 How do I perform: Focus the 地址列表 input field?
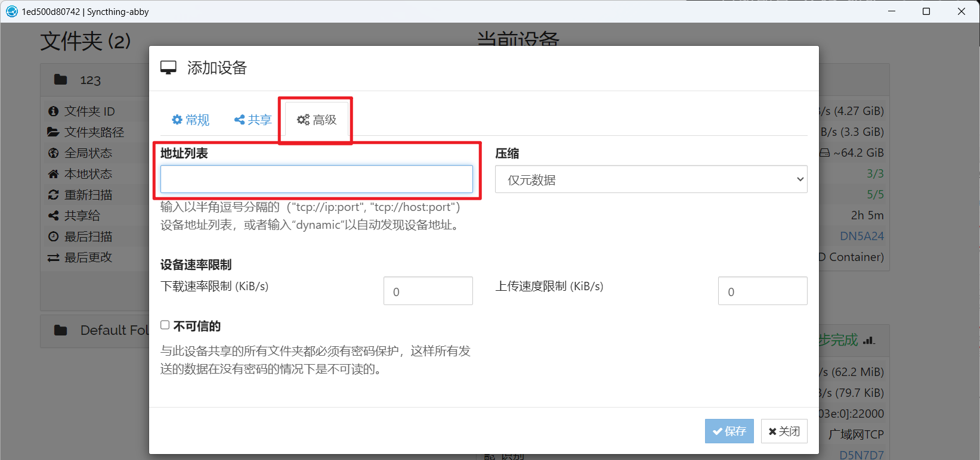(x=317, y=179)
